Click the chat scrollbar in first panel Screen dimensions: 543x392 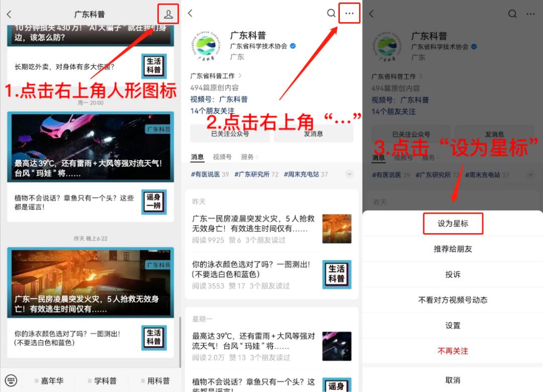[x=179, y=342]
